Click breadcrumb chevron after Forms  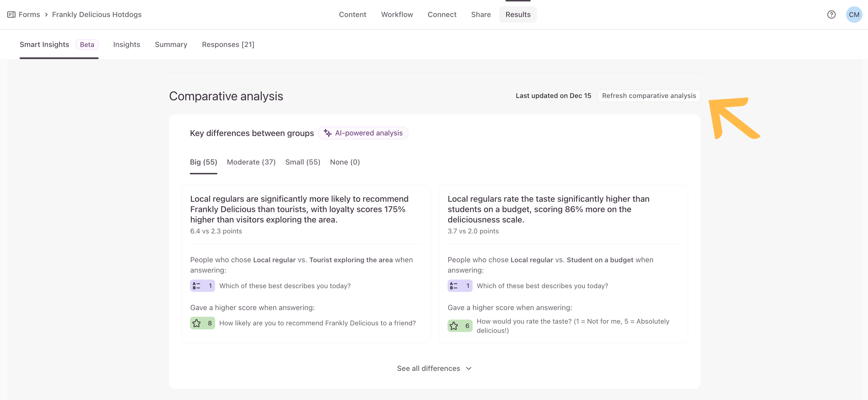tap(46, 14)
